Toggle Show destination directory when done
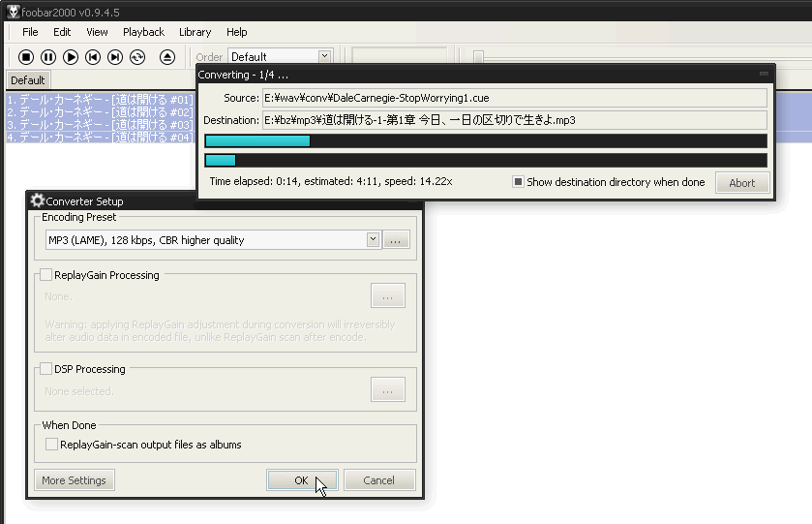Viewport: 812px width, 524px height. pyautogui.click(x=518, y=182)
